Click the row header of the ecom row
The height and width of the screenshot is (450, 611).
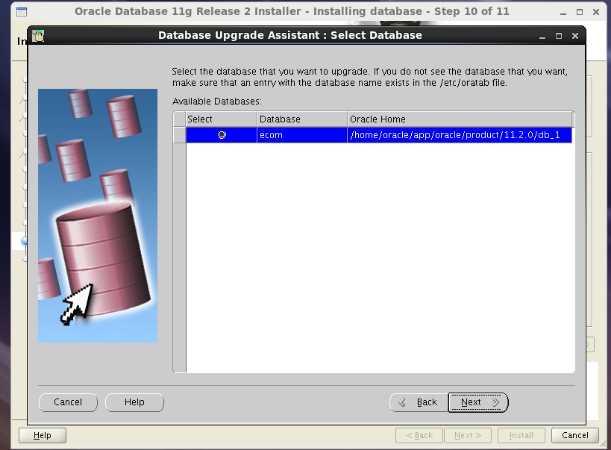point(180,135)
